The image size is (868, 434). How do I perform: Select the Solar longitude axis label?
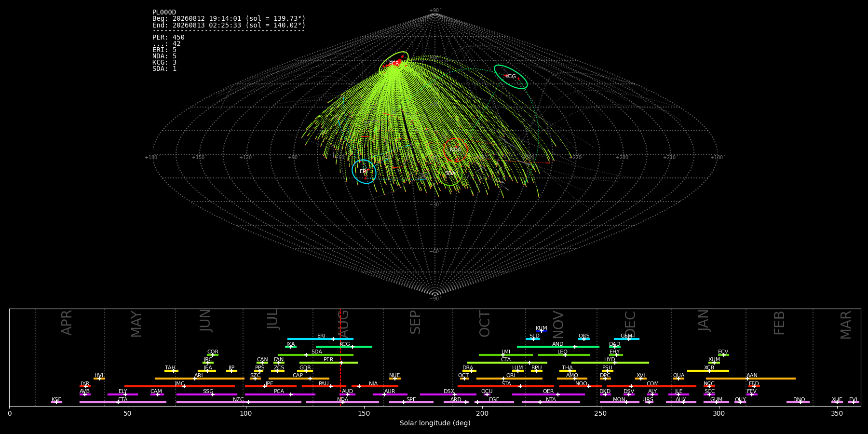(435, 423)
